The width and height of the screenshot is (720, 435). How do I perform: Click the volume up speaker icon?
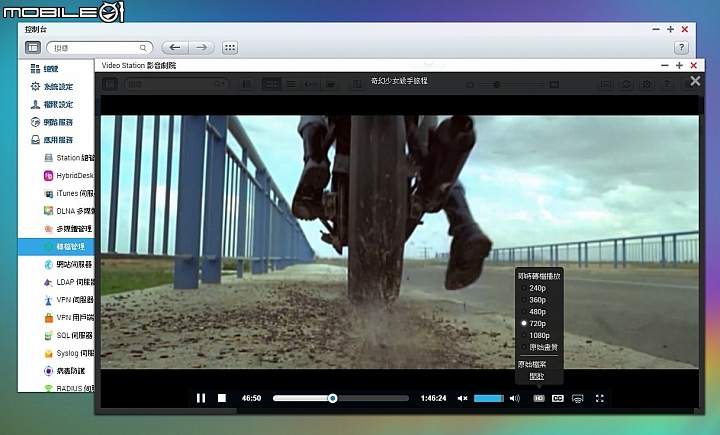pos(515,398)
